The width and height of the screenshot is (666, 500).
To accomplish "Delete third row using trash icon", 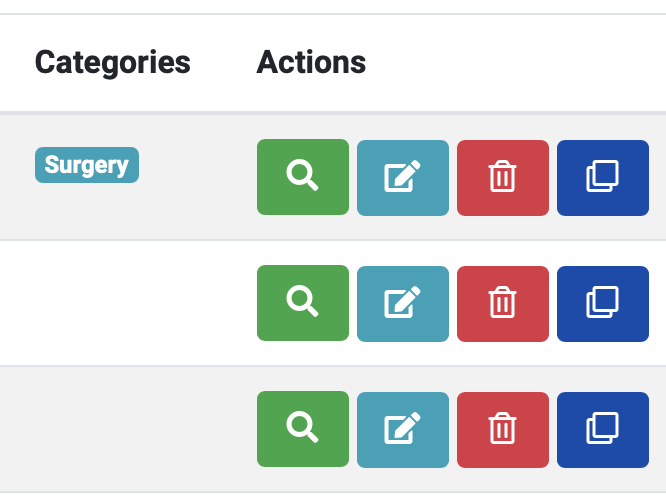I will (x=503, y=430).
